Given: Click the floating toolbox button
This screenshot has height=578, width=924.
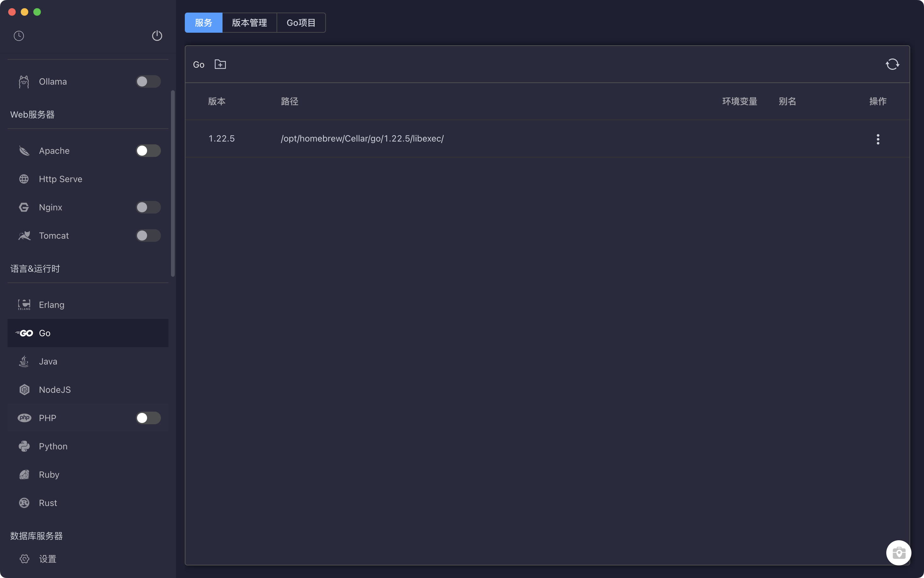Looking at the screenshot, I should [899, 553].
